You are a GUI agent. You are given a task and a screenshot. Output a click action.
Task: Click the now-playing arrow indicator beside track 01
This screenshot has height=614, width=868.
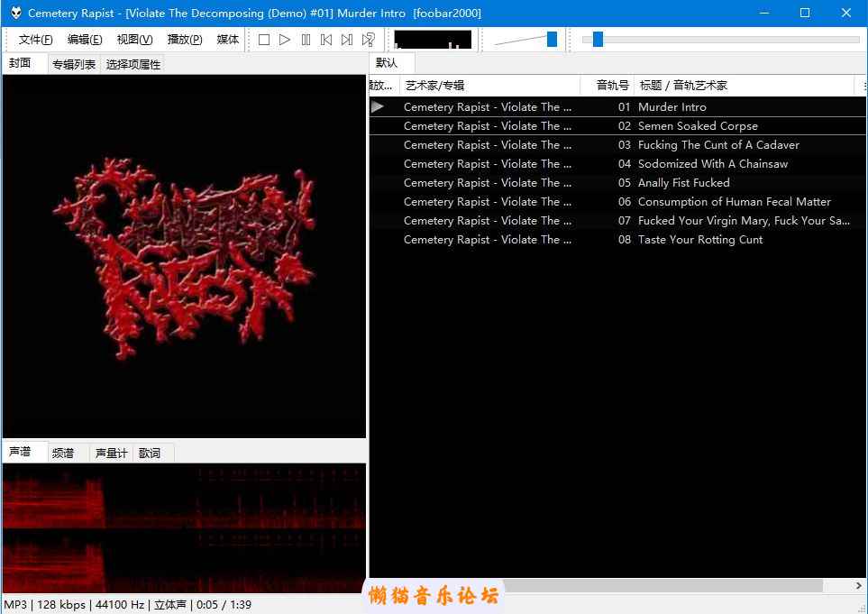(378, 106)
